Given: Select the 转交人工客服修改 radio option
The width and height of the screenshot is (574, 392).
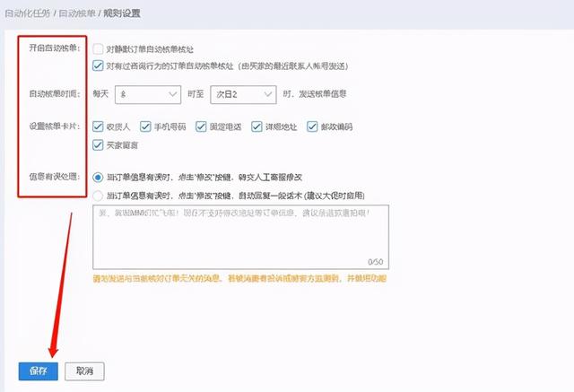Looking at the screenshot, I should (98, 178).
